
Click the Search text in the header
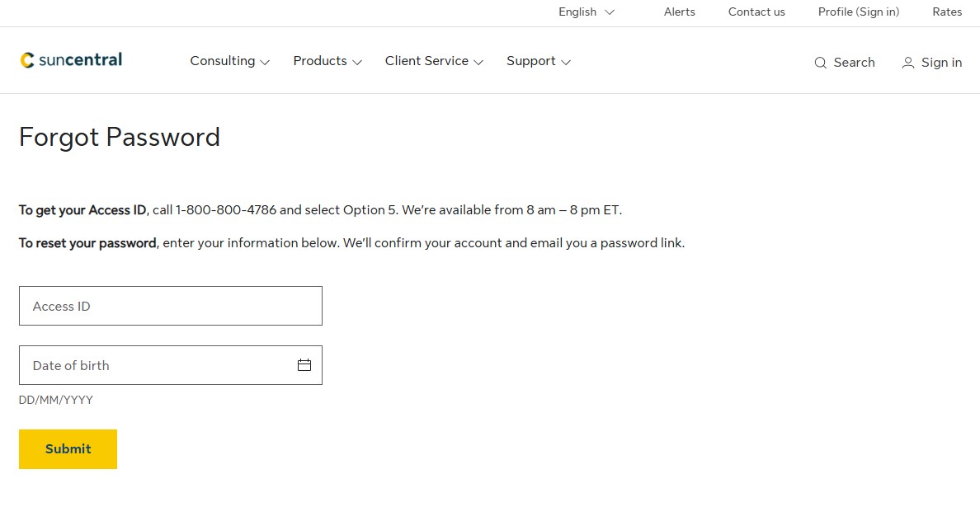coord(854,63)
